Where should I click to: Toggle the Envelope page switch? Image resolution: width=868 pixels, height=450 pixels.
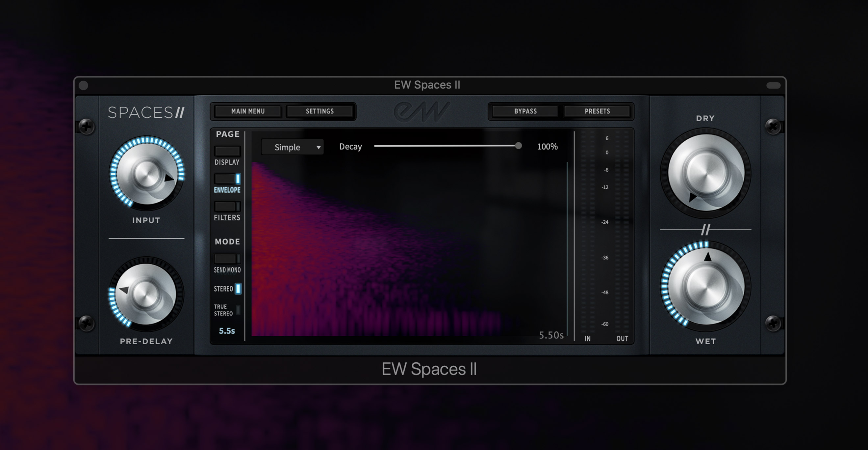coord(227,179)
